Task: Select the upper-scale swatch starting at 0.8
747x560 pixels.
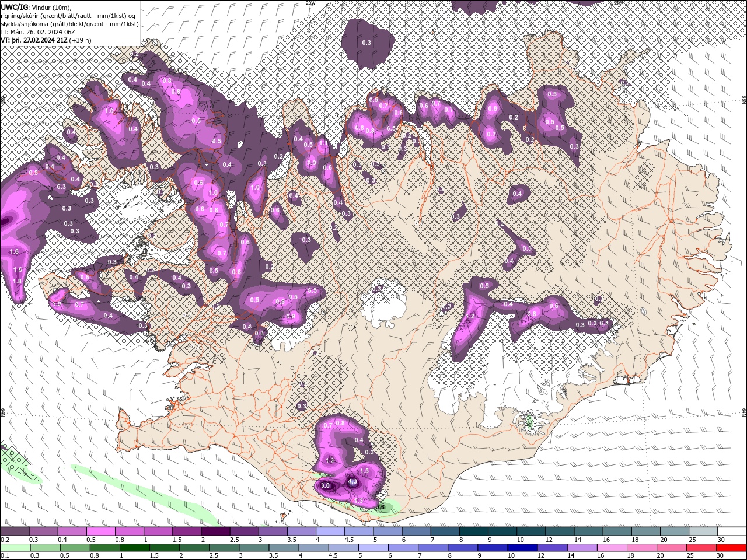Action: click(x=129, y=531)
